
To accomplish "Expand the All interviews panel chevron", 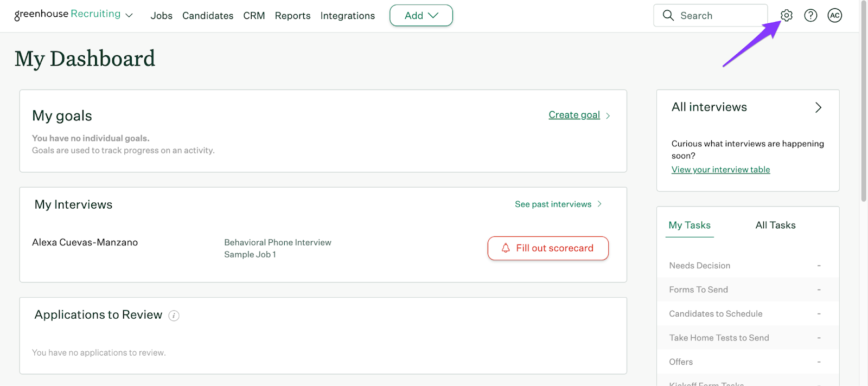I will coord(818,107).
